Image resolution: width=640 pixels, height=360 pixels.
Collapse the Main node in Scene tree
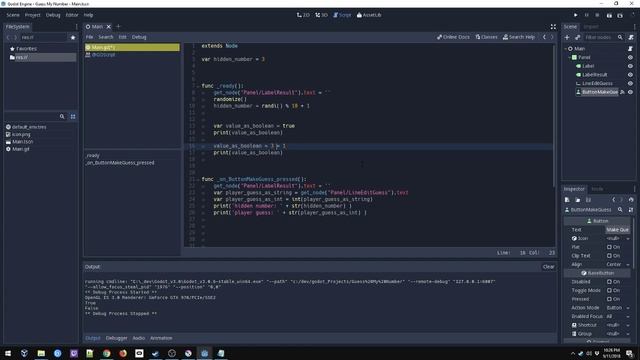point(566,49)
